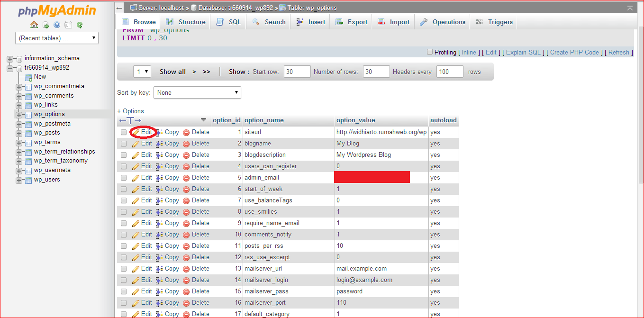Go to next page arrow button
Screen dimensions: 644x318
click(194, 72)
